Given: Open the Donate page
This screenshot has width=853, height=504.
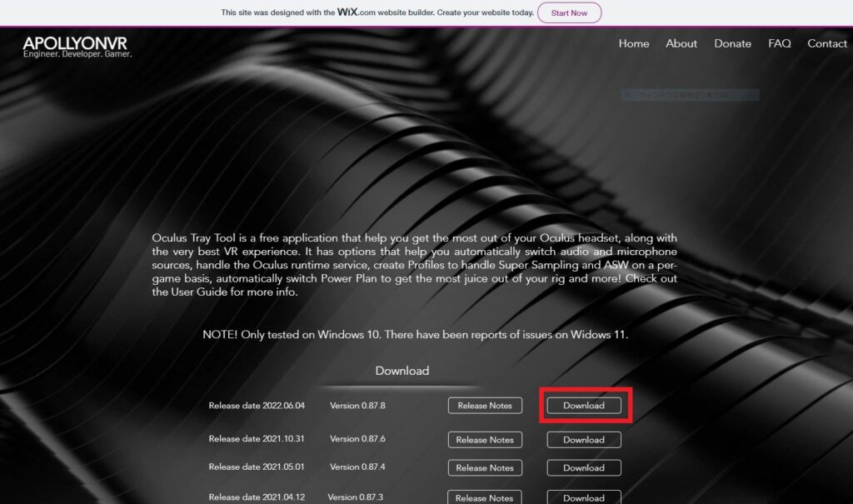Looking at the screenshot, I should tap(732, 43).
